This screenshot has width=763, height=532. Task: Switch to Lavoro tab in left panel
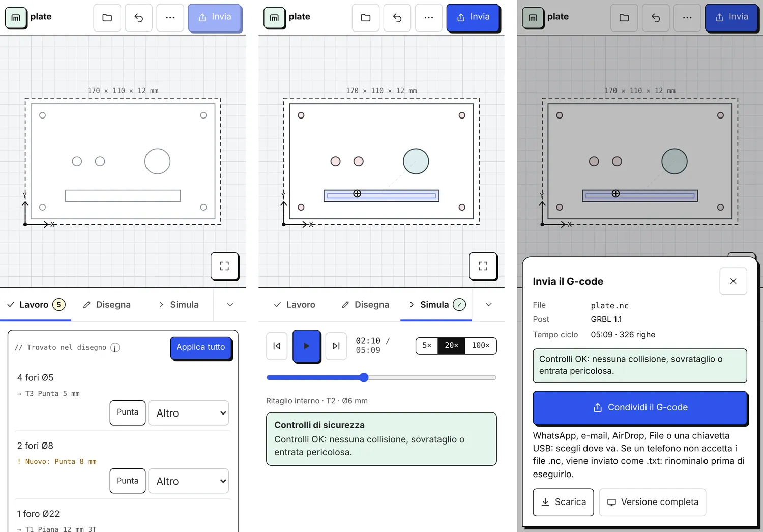pyautogui.click(x=36, y=305)
